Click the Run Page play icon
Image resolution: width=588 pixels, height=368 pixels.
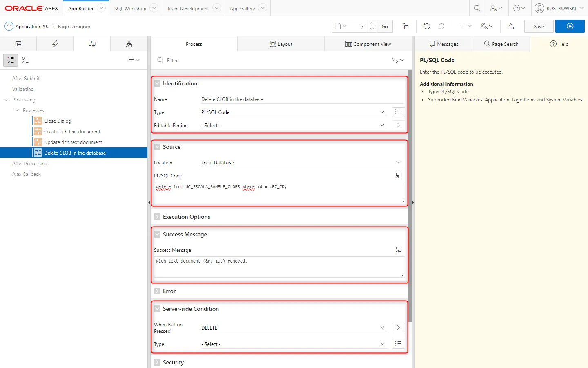tap(570, 26)
